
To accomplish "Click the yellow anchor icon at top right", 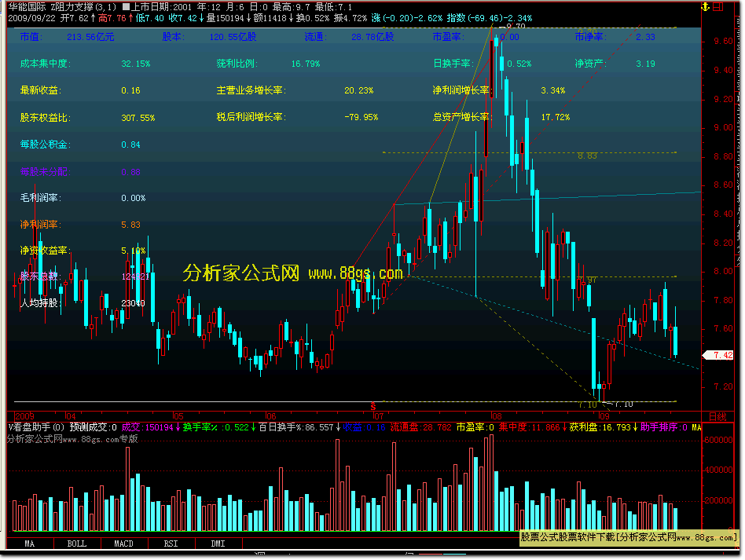I will pyautogui.click(x=705, y=6).
